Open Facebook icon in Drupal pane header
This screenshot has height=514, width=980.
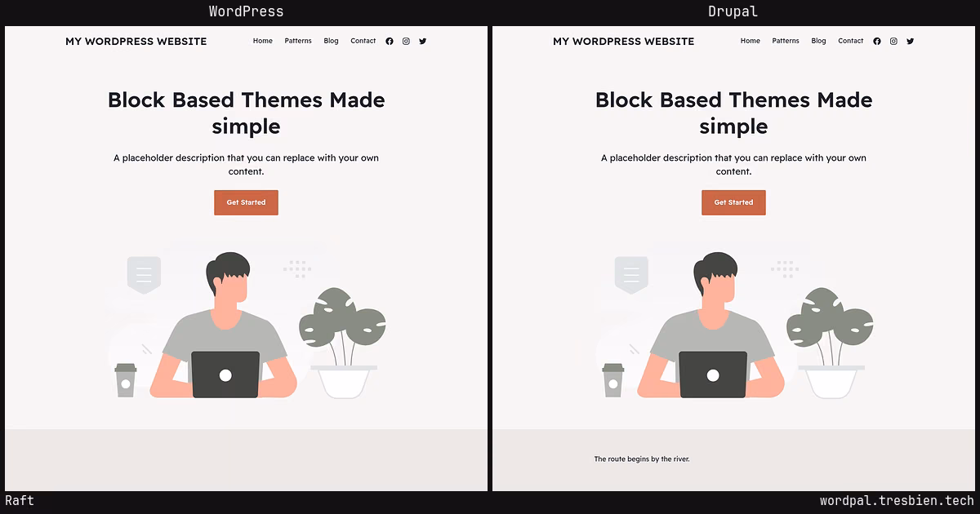click(877, 41)
